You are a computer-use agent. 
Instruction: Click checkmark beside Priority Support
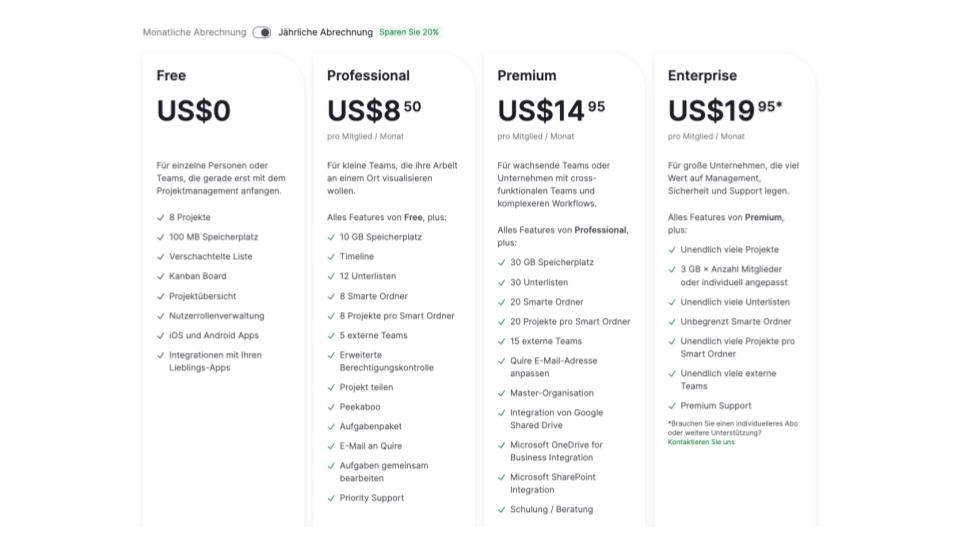[332, 498]
